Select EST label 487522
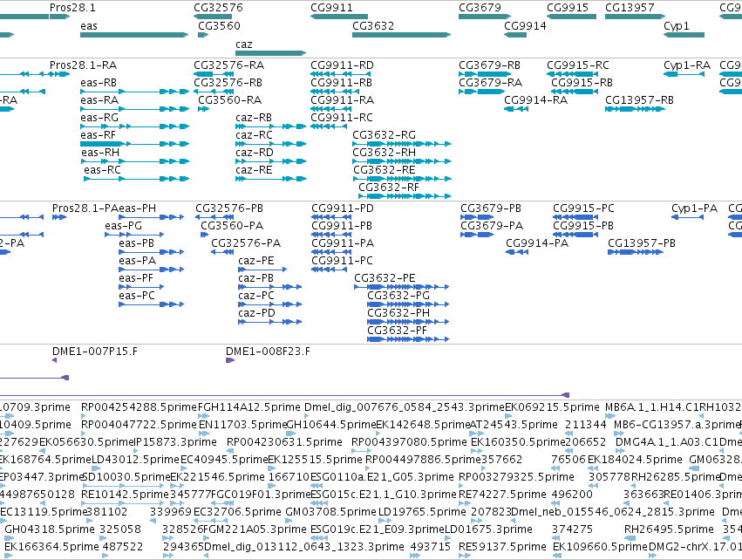742x560 pixels. (123, 547)
